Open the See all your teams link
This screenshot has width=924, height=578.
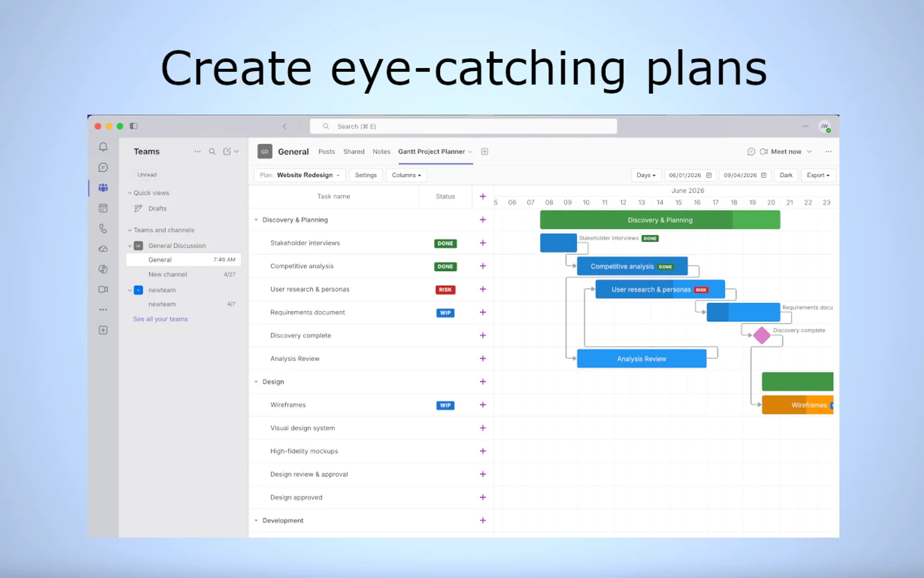tap(160, 319)
